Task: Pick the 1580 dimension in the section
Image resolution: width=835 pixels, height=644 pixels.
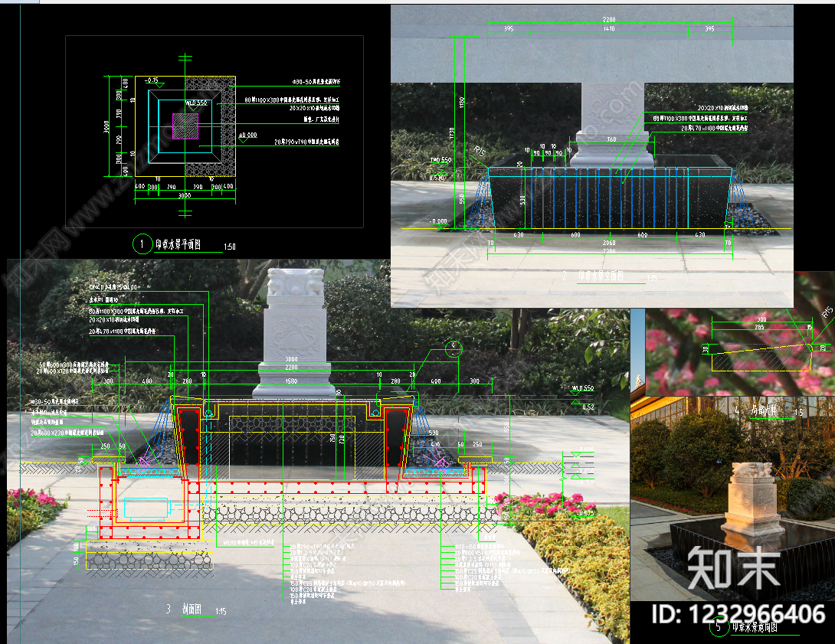Action: [x=291, y=381]
